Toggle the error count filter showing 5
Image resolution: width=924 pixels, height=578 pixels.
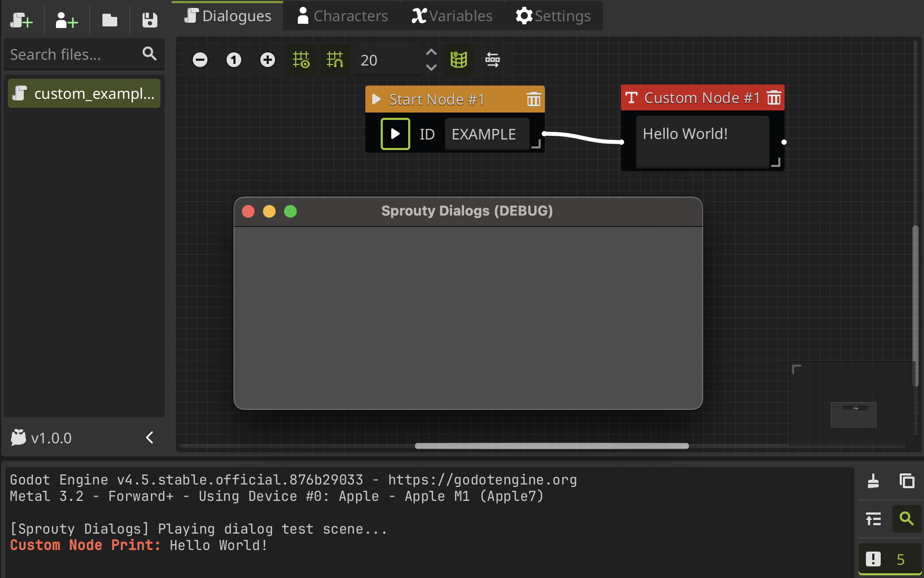click(890, 558)
